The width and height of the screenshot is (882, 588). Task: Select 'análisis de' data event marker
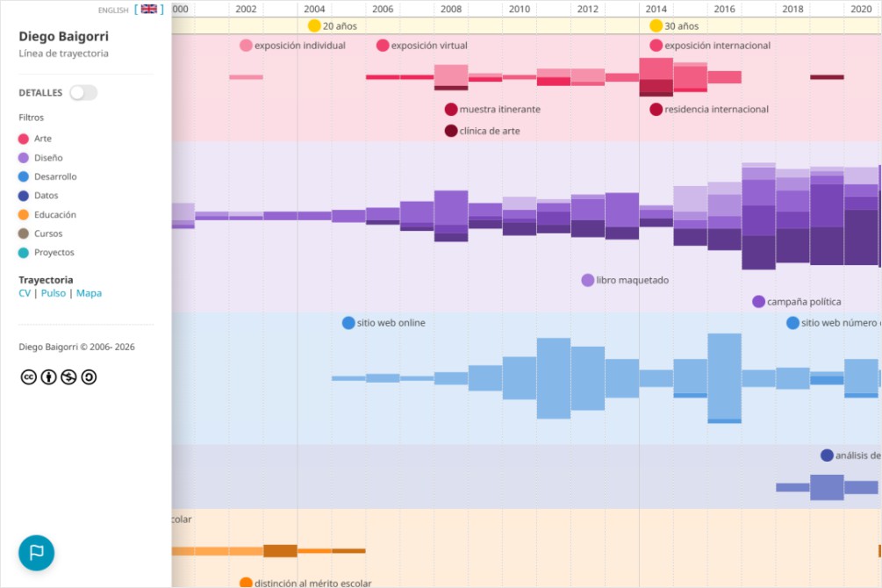coord(827,455)
